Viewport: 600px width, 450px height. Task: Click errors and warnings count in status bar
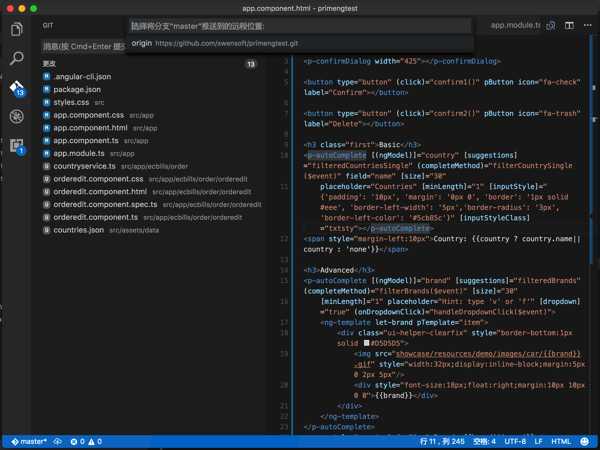pyautogui.click(x=86, y=442)
